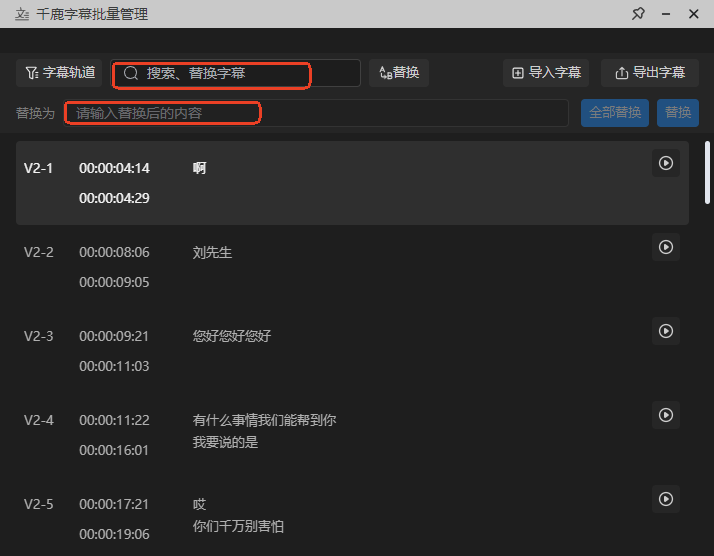The image size is (714, 556).
Task: Play subtitle V2-2 刘先生
Action: pos(666,247)
